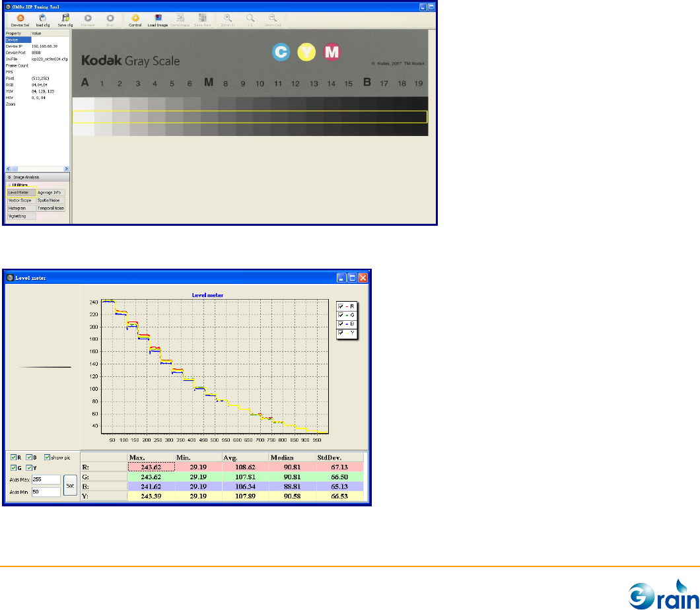The image size is (700, 610).
Task: Select the Pixel property row
Action: pyautogui.click(x=37, y=78)
